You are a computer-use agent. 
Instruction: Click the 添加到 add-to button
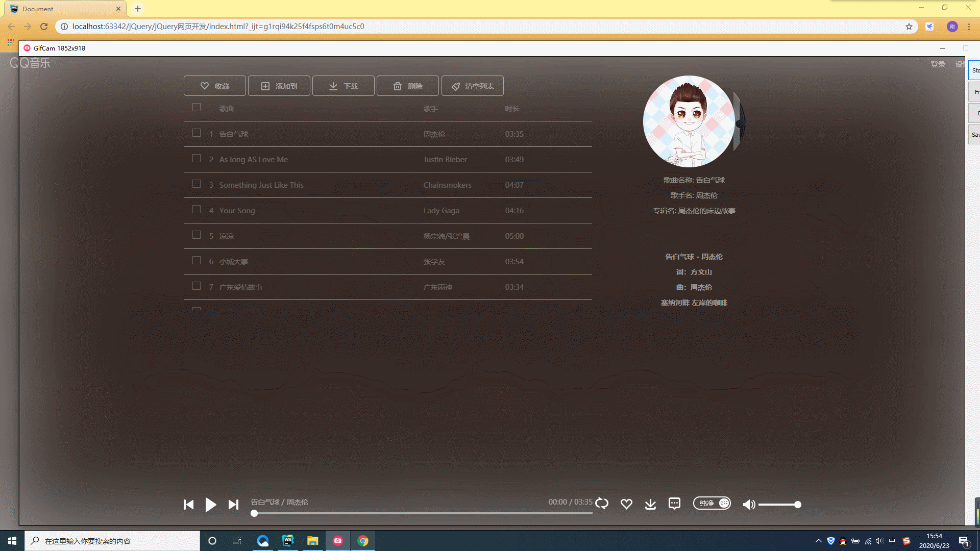(x=279, y=86)
